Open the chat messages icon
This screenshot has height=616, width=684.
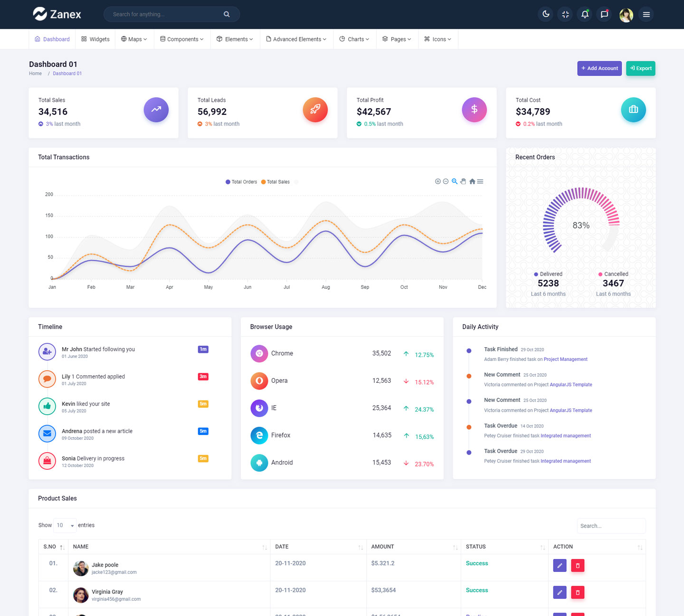[604, 14]
